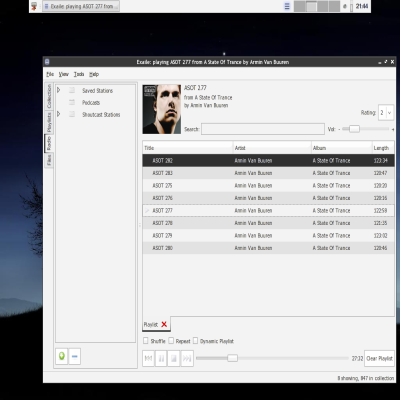
Task: Switch to the Files side tab
Action: pos(49,161)
